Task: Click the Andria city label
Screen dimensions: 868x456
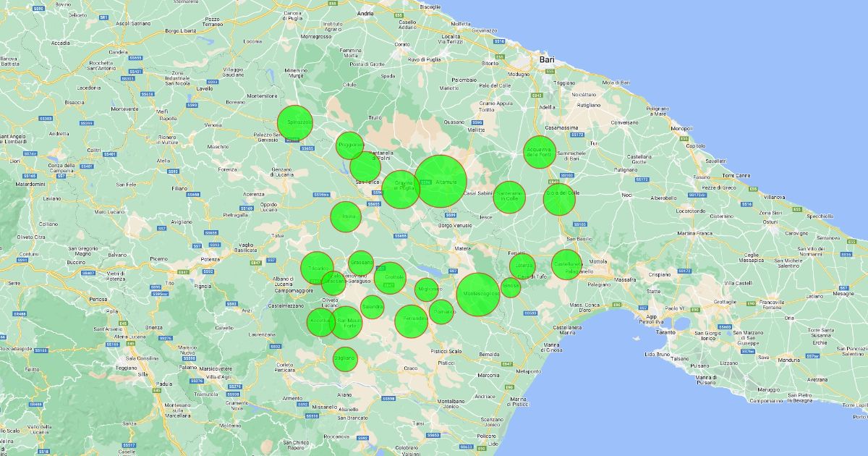Action: (366, 13)
